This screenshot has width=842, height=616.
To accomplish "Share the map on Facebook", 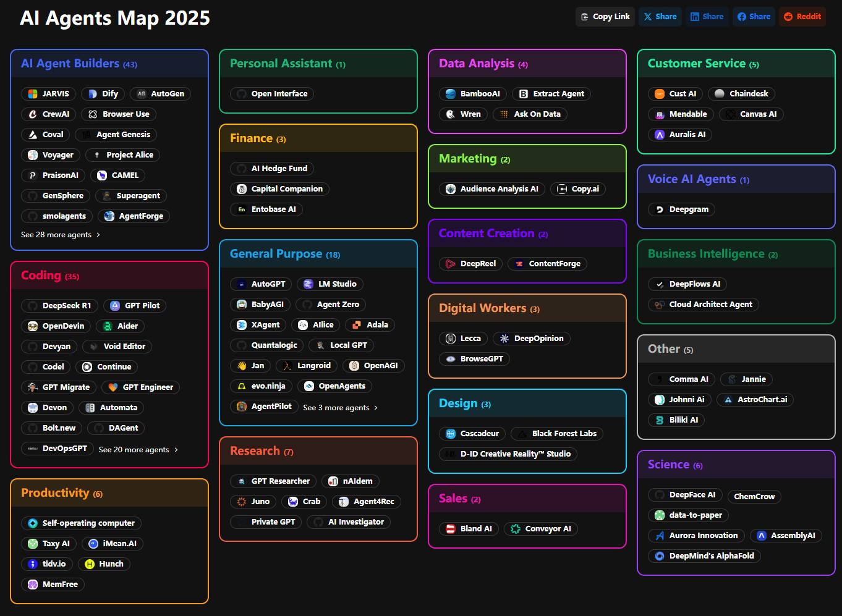I will pos(754,17).
